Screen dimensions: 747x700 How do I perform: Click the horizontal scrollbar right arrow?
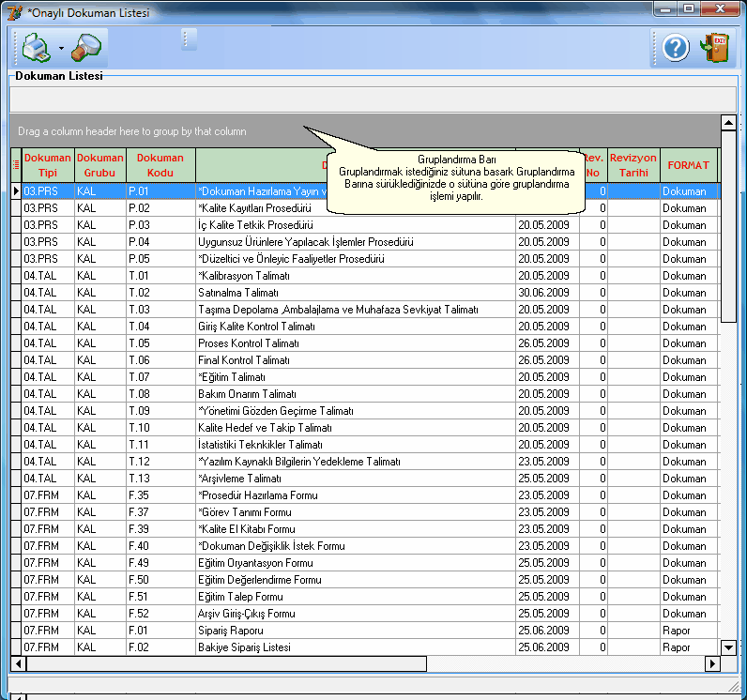pyautogui.click(x=712, y=663)
